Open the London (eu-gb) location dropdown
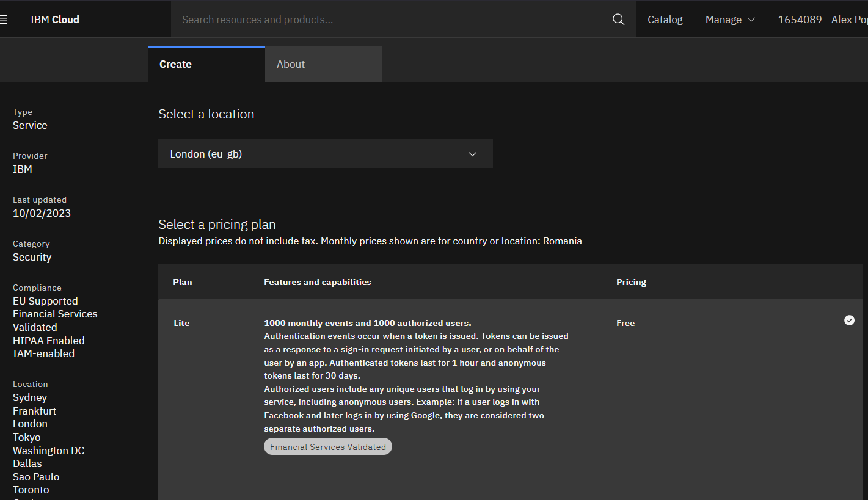Viewport: 868px width, 500px height. (325, 154)
